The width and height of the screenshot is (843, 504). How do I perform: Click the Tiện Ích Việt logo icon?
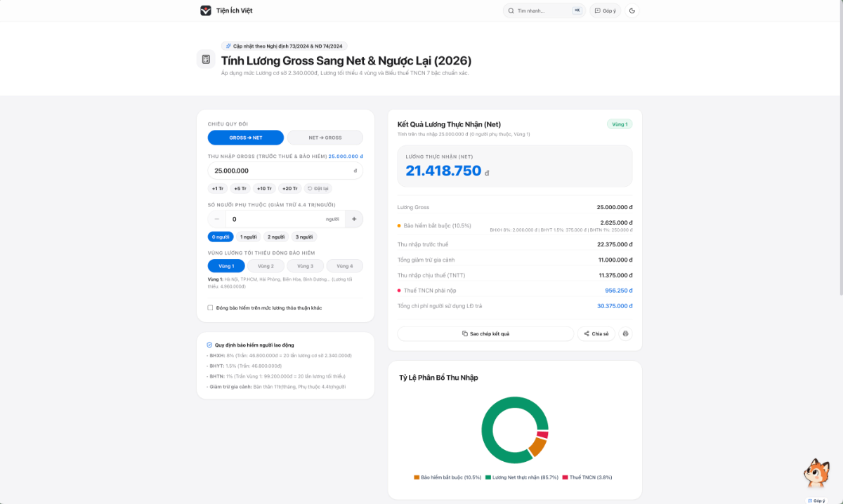coord(206,11)
